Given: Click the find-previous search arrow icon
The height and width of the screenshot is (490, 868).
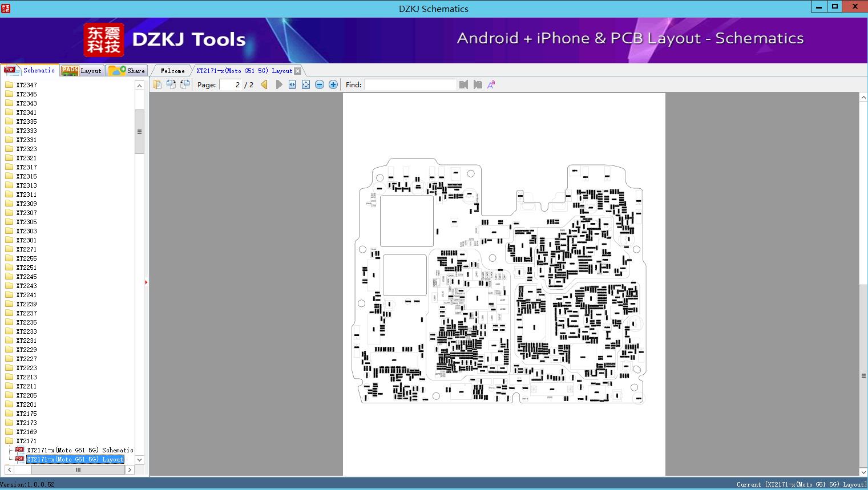Looking at the screenshot, I should coord(463,84).
